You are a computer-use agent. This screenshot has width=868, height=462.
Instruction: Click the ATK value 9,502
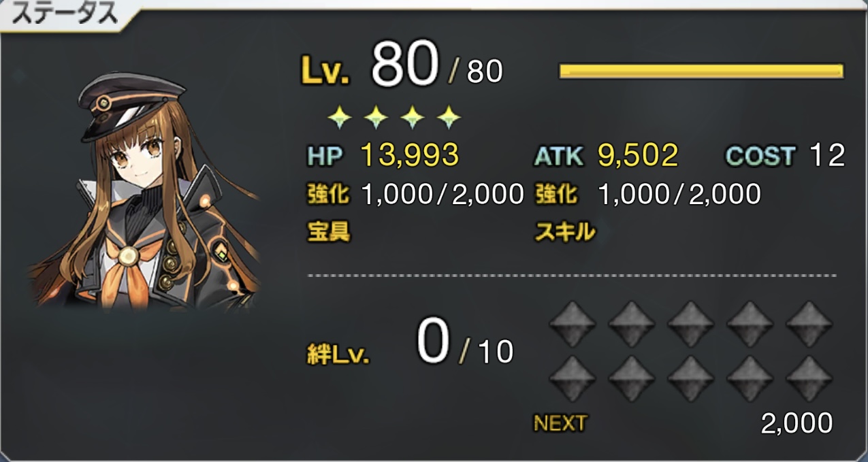tap(638, 156)
